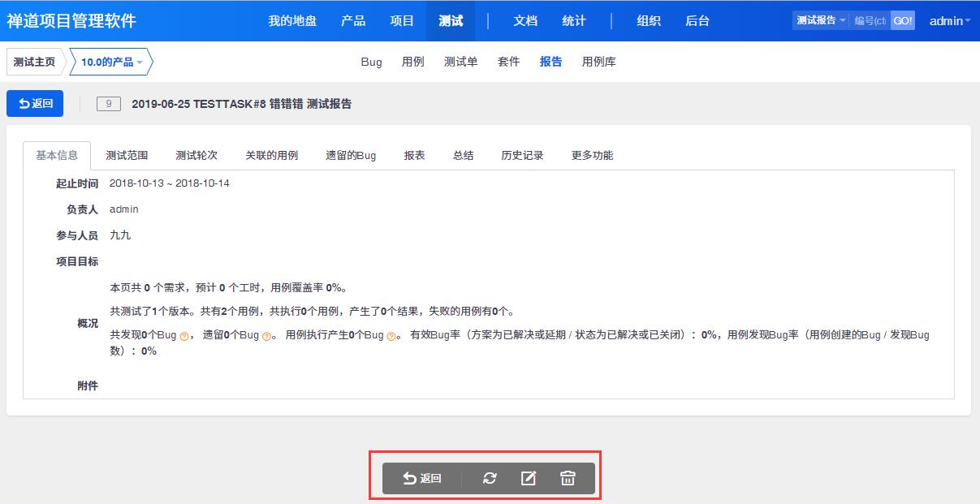Screen dimensions: 980x504
Task: Select the 历史记录 tab
Action: (522, 155)
